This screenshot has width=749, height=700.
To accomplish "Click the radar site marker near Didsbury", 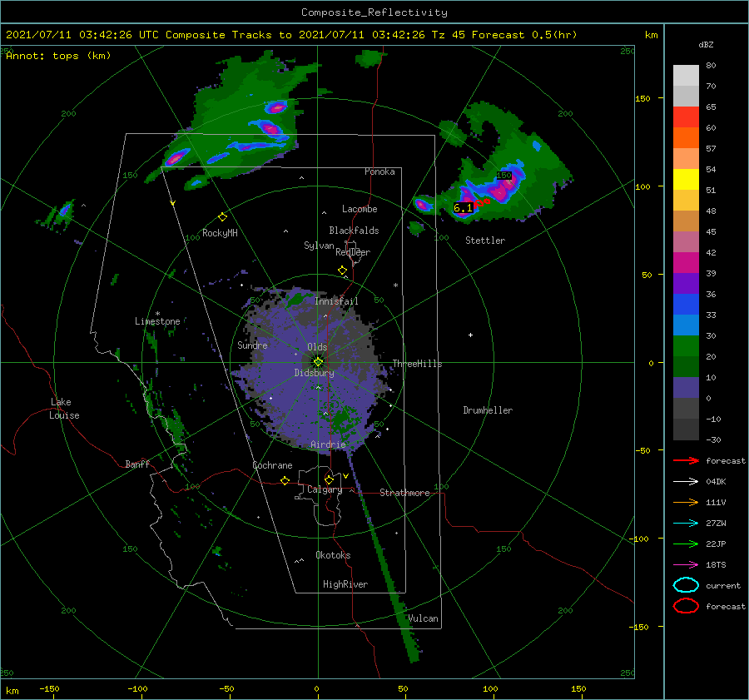I will click(x=318, y=362).
